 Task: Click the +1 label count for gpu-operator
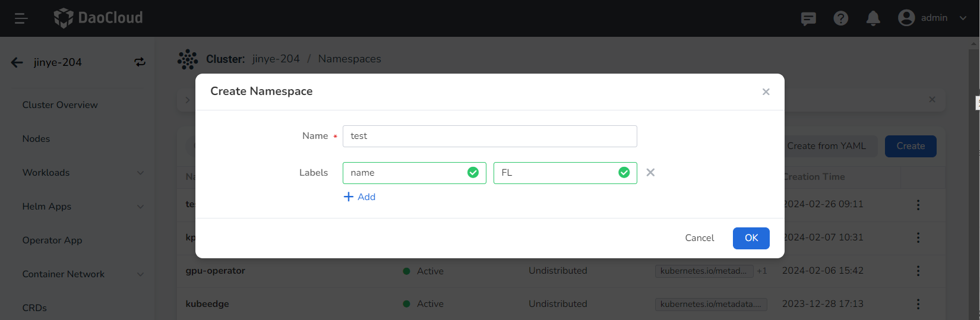(x=761, y=271)
